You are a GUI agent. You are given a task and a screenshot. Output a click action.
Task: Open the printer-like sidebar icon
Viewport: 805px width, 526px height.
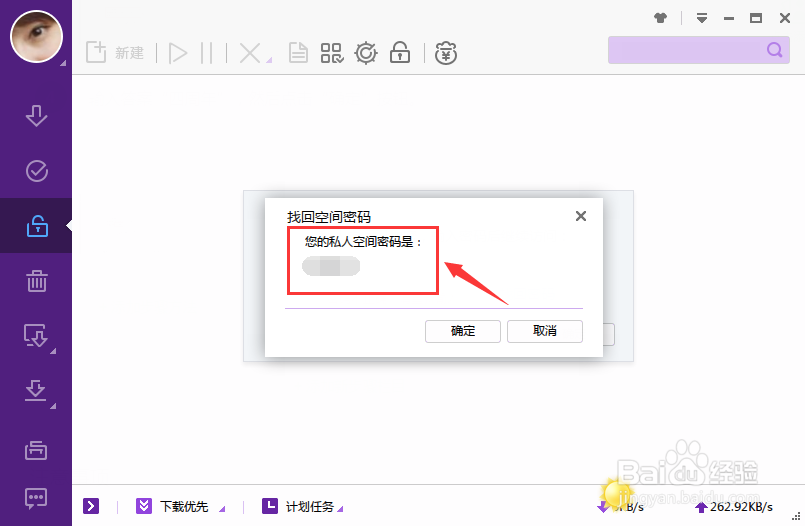pos(36,450)
